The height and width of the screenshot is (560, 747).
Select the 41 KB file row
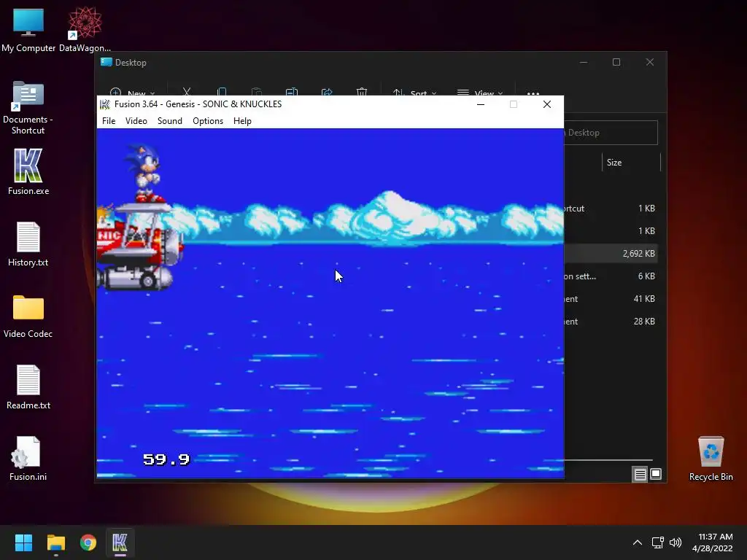click(611, 298)
